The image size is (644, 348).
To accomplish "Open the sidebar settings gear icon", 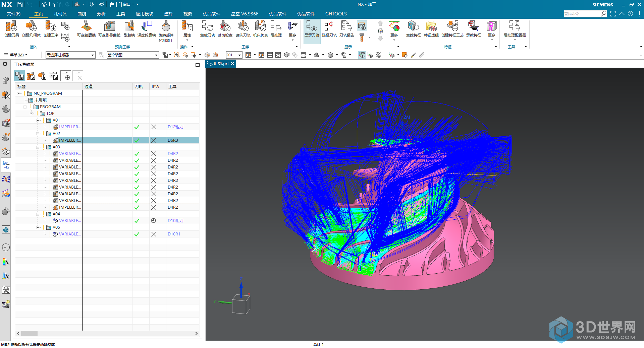I will coord(5,64).
